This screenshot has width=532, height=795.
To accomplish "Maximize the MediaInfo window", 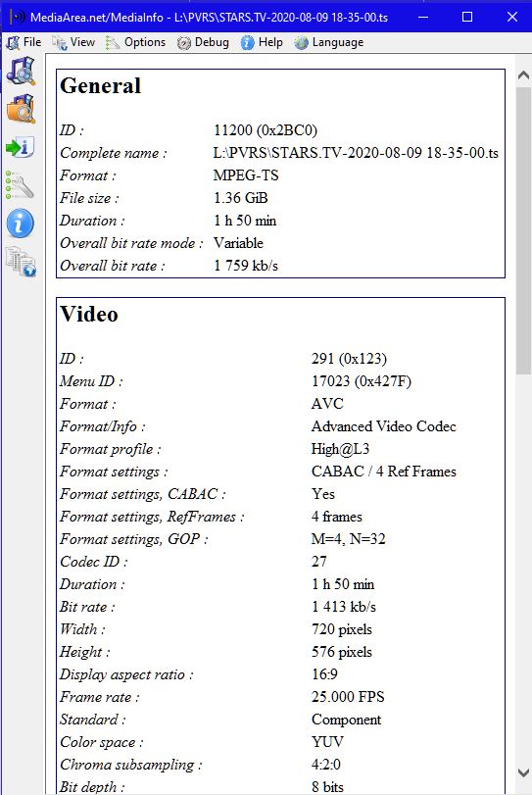I will click(467, 17).
